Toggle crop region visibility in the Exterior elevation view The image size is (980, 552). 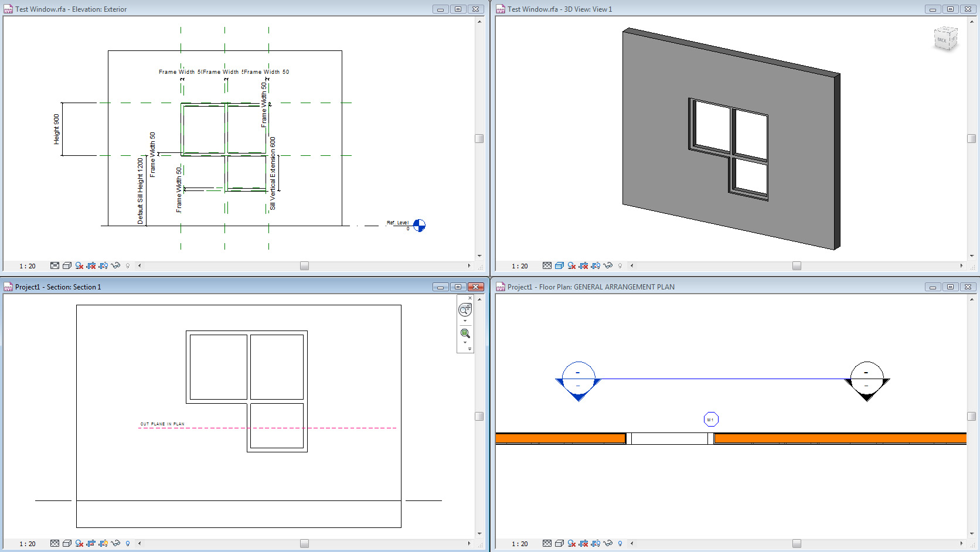click(x=103, y=265)
